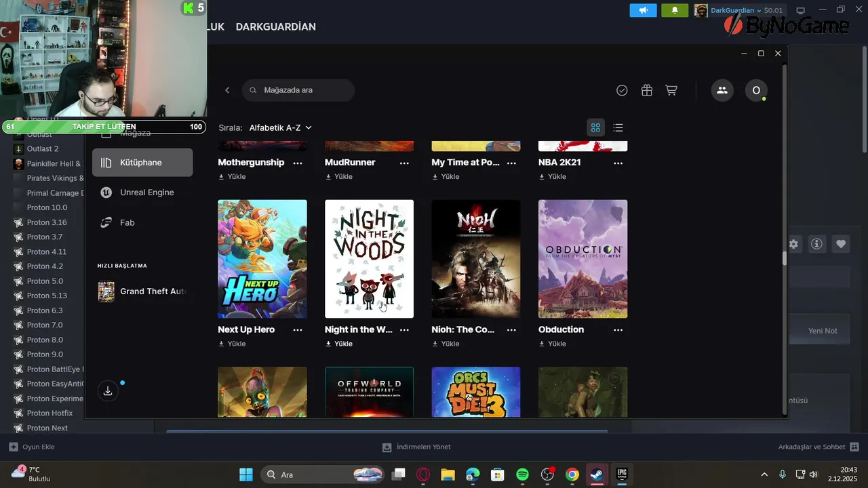Image resolution: width=868 pixels, height=488 pixels.
Task: Open Steam Big Picture monitor icon
Action: pyautogui.click(x=800, y=10)
